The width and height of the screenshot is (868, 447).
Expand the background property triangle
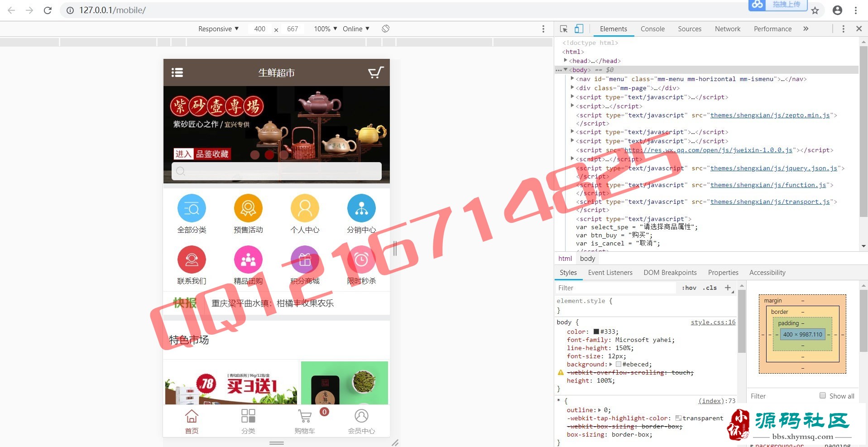[x=610, y=364]
